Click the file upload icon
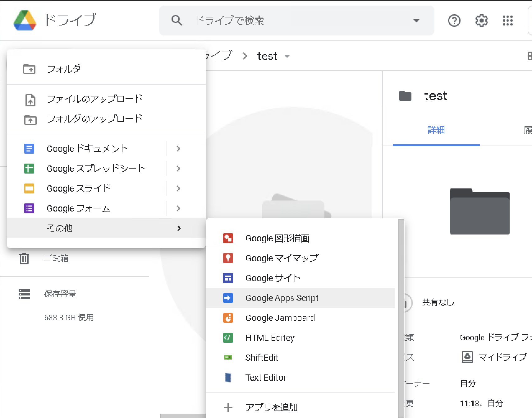 [x=30, y=100]
